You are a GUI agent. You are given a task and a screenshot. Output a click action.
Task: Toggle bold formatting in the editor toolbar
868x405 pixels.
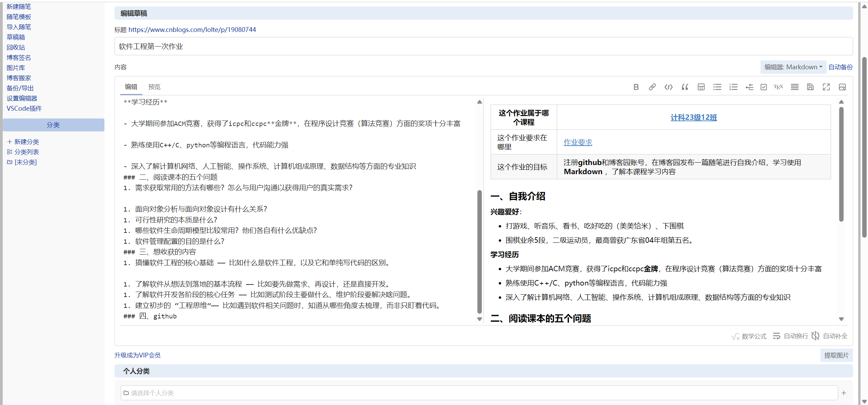pos(636,87)
